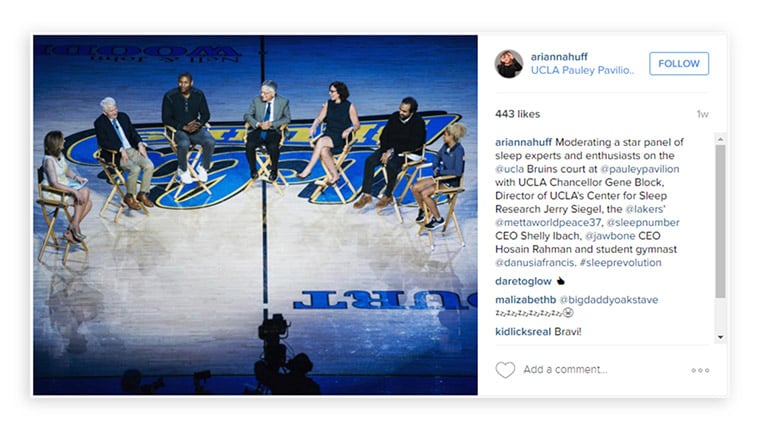This screenshot has width=760, height=435.
Task: Follow ariannahuff using the FOLLOW button
Action: [x=679, y=64]
